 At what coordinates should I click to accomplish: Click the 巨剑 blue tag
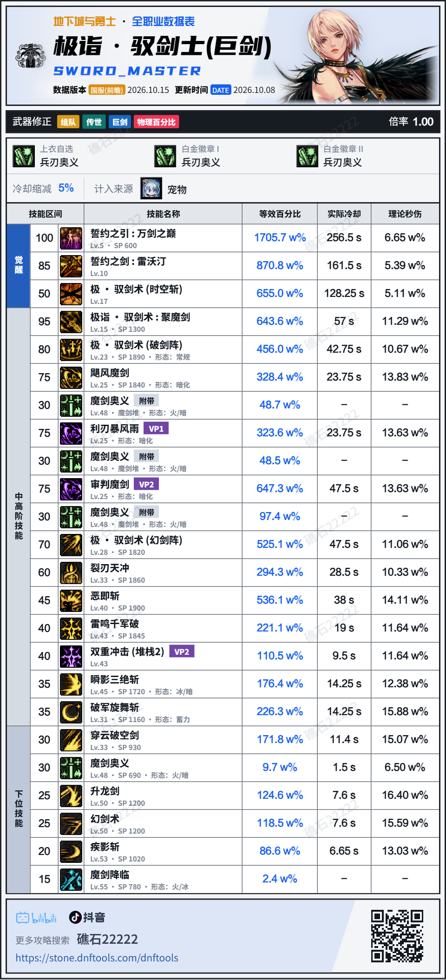click(120, 122)
